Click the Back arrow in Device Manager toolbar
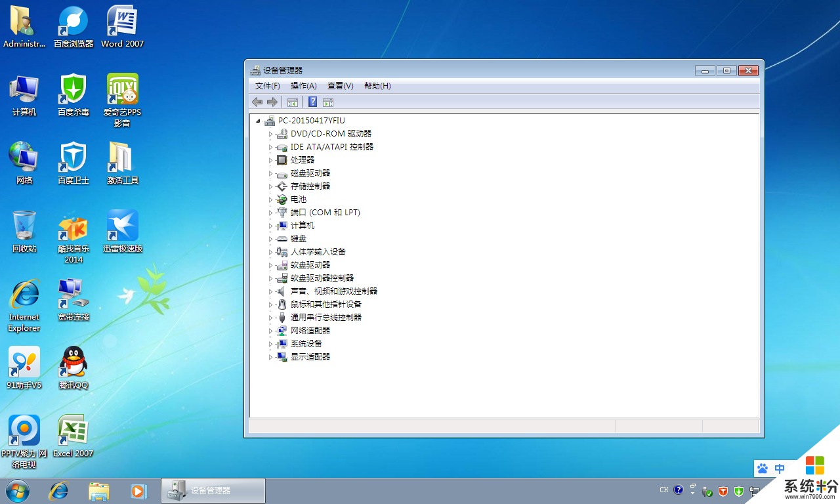840x504 pixels. pyautogui.click(x=257, y=102)
